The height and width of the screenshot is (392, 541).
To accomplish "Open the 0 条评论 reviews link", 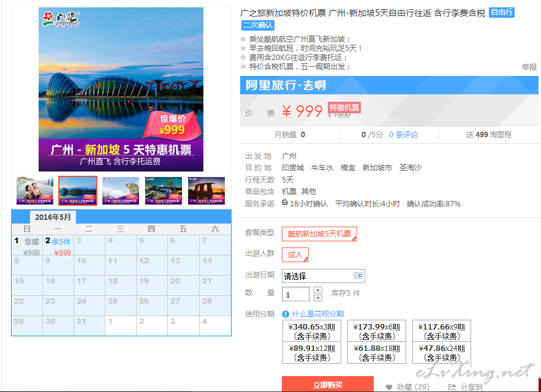I will pos(403,135).
